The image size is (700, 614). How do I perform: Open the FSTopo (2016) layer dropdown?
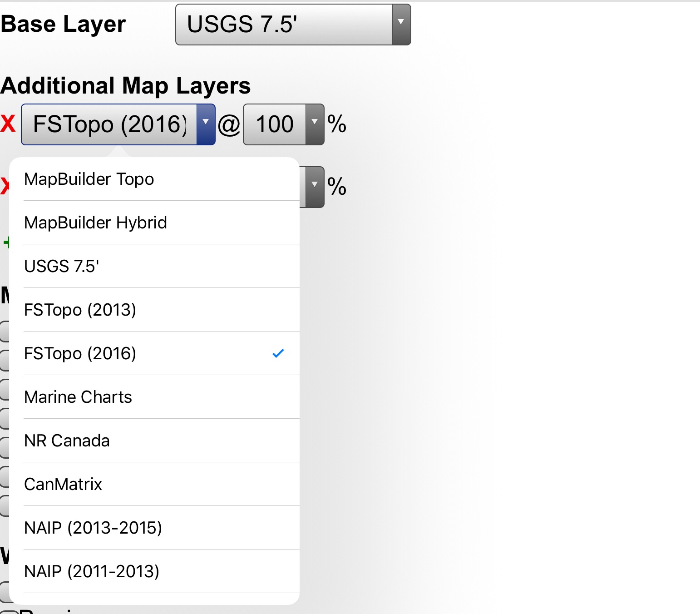tap(118, 124)
